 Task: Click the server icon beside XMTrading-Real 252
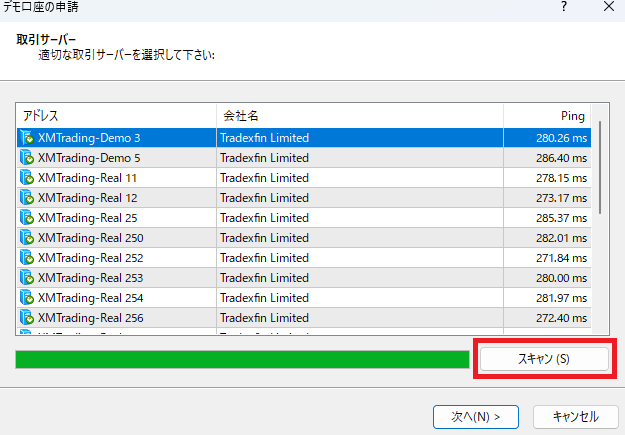(27, 258)
